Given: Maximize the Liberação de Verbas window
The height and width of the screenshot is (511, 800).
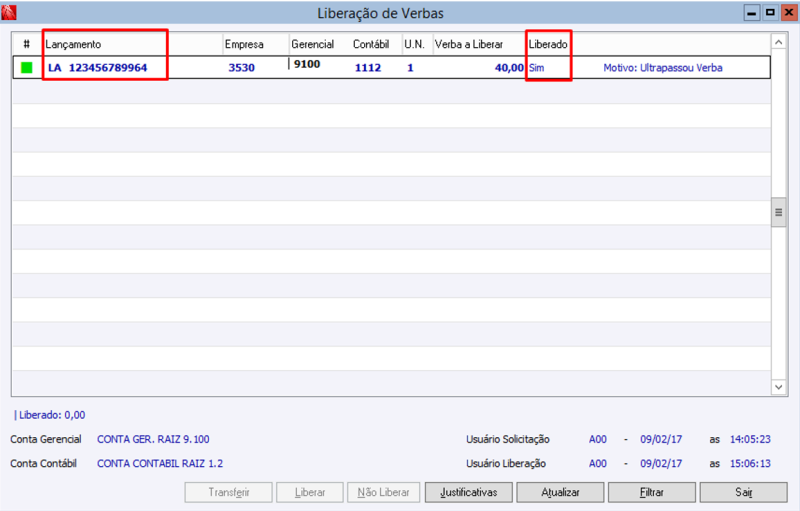Looking at the screenshot, I should coord(770,13).
